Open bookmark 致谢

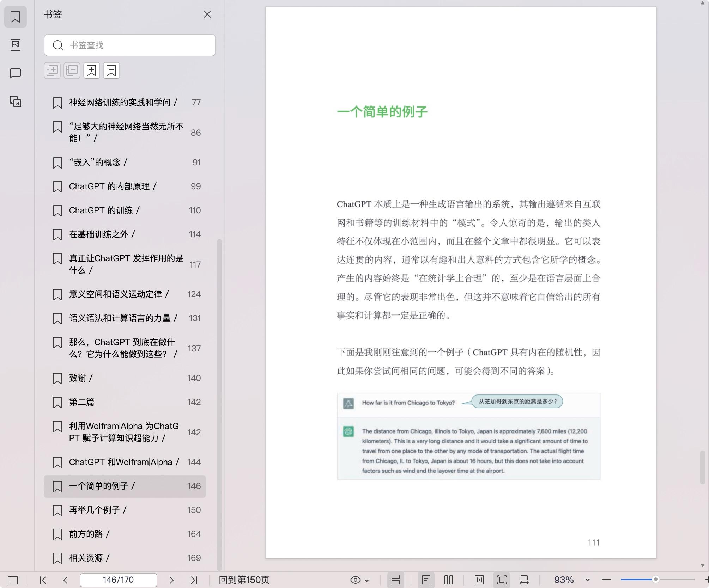tap(125, 378)
